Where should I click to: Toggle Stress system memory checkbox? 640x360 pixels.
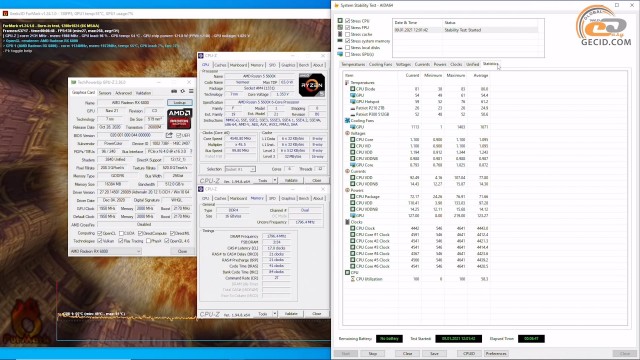click(x=347, y=41)
